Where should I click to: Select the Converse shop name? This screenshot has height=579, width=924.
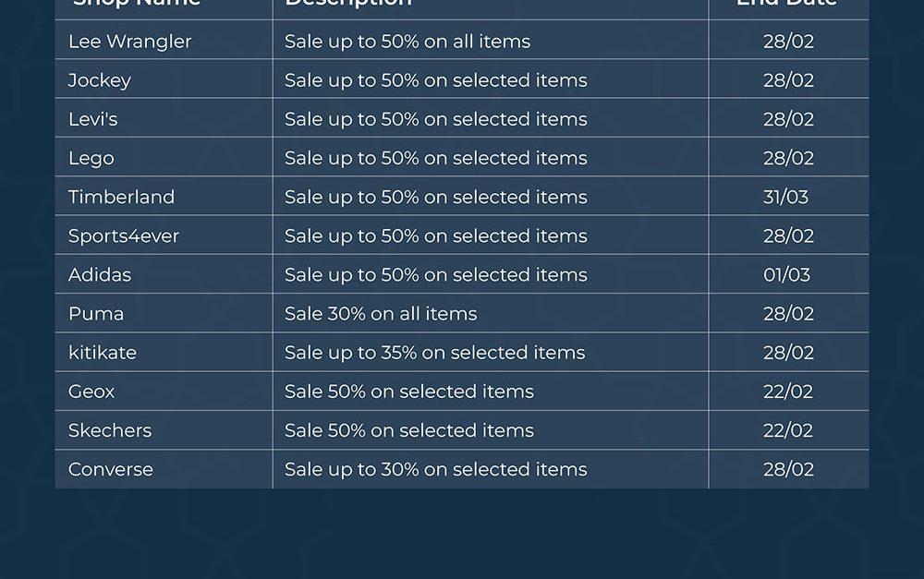[x=111, y=469]
